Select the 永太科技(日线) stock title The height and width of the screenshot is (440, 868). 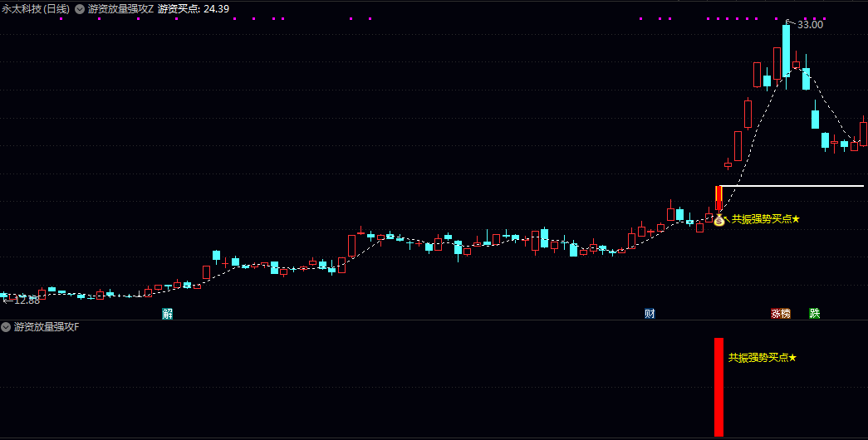[x=36, y=9]
